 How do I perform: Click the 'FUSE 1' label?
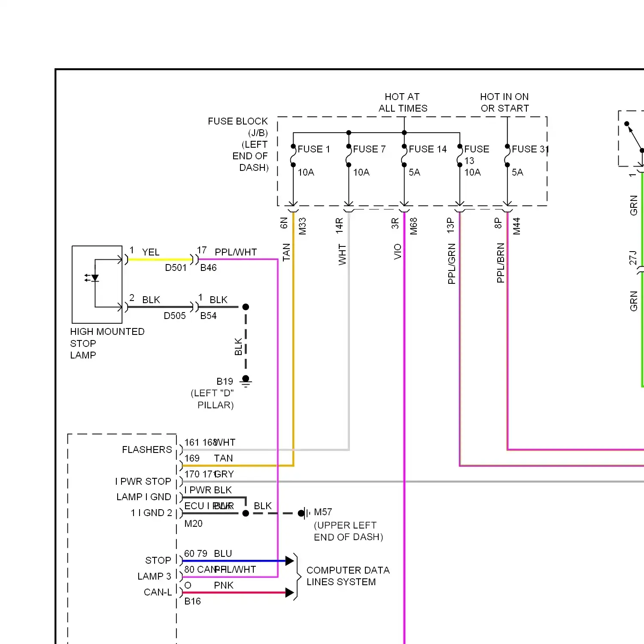coord(314,149)
